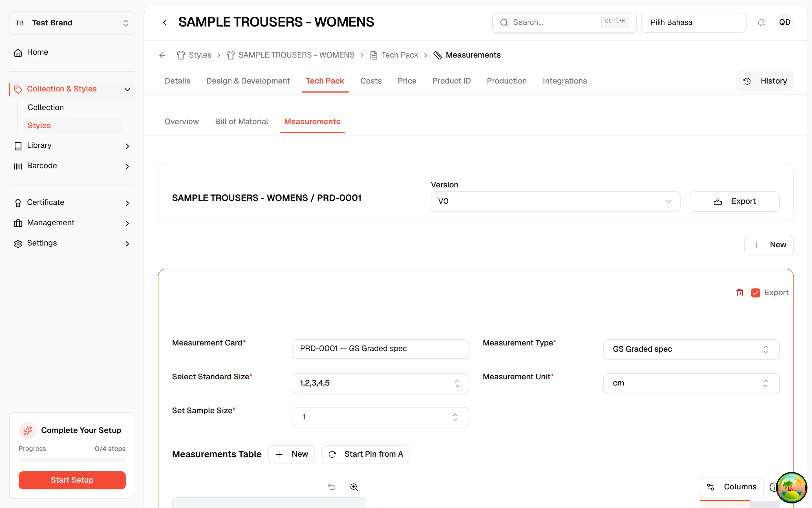Click the setup progress bar
Screen dimensions: 812x508
(x=72, y=460)
